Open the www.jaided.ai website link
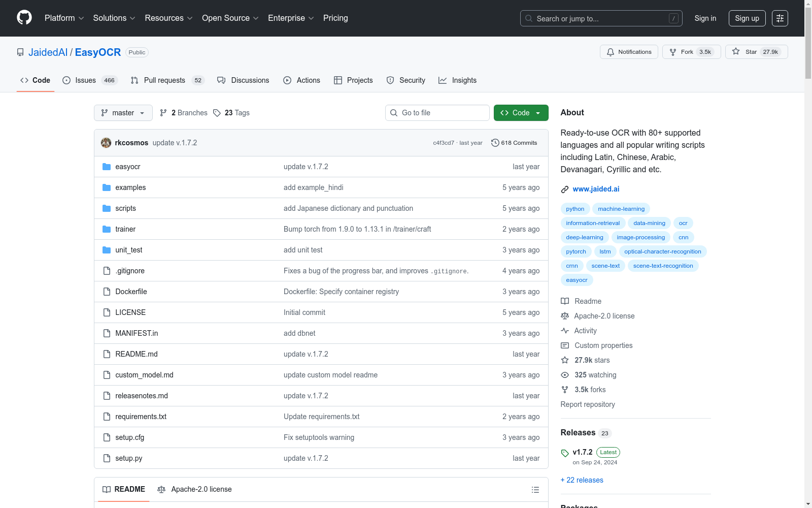812x508 pixels. coord(596,189)
